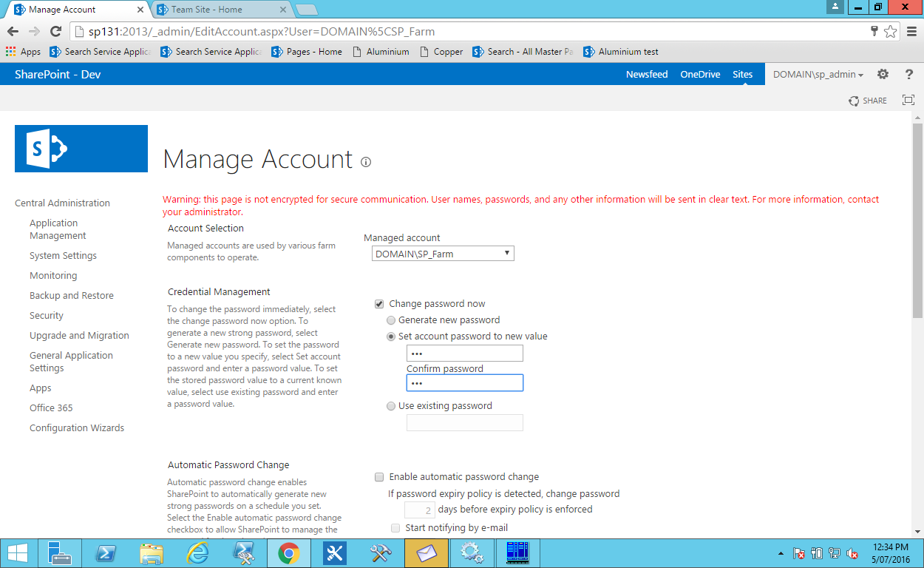Open the SharePoint help question mark
924x568 pixels.
click(x=909, y=74)
